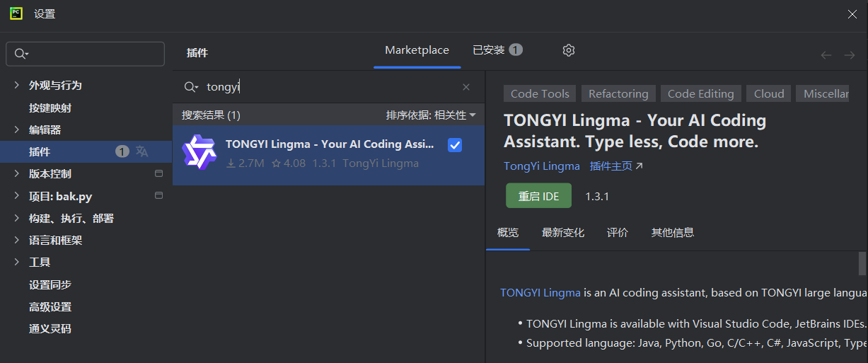Click the 重启 IDE button

[538, 196]
